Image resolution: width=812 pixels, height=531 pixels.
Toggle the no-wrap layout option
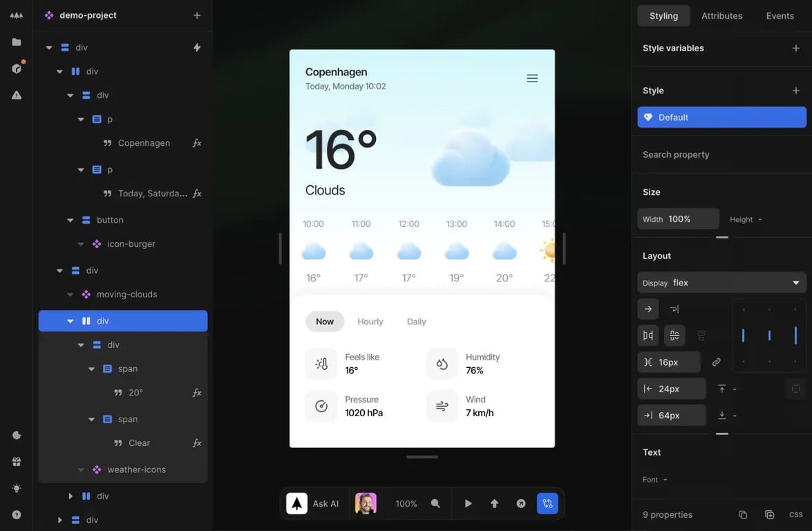648,336
